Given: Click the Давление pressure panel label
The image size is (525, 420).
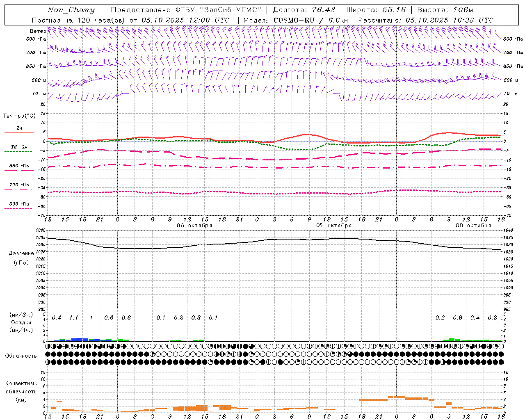Looking at the screenshot, I should tap(21, 253).
